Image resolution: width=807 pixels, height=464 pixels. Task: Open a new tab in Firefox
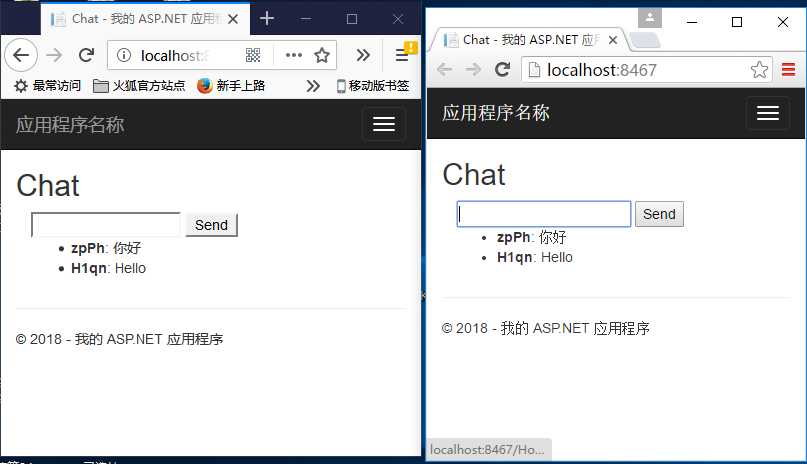(x=267, y=19)
